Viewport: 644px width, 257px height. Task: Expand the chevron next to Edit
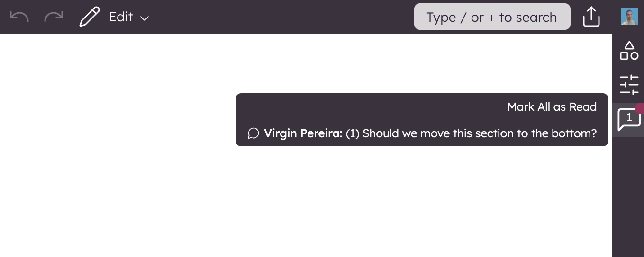point(145,18)
